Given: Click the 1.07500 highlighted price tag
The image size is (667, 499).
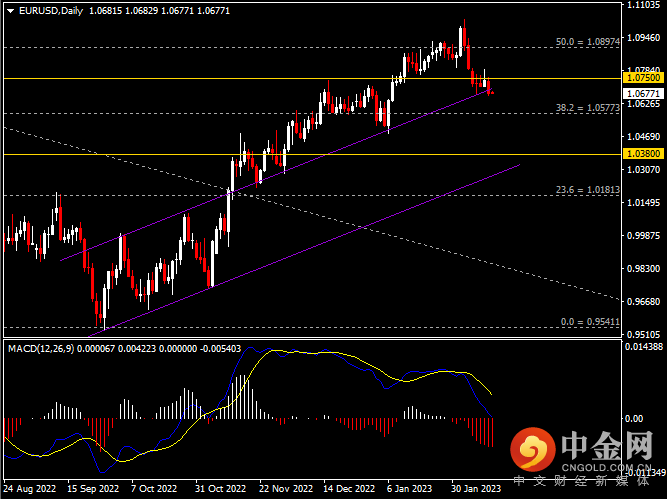Looking at the screenshot, I should coord(642,77).
